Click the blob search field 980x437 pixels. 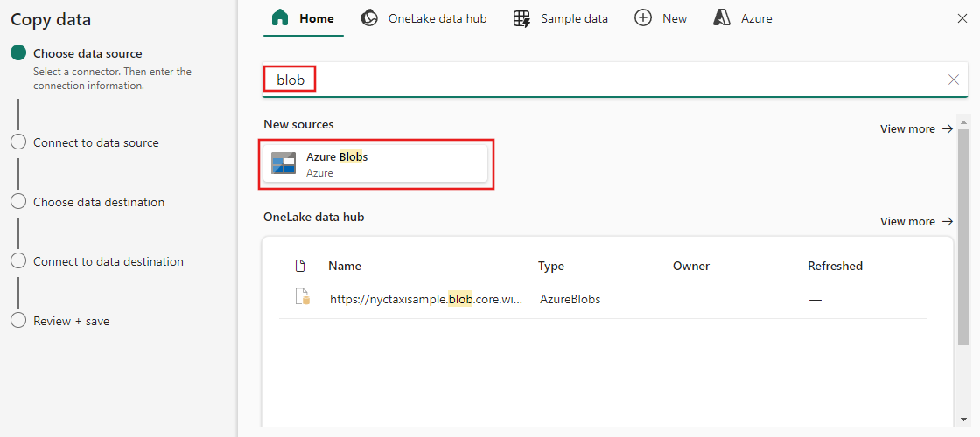pyautogui.click(x=615, y=80)
